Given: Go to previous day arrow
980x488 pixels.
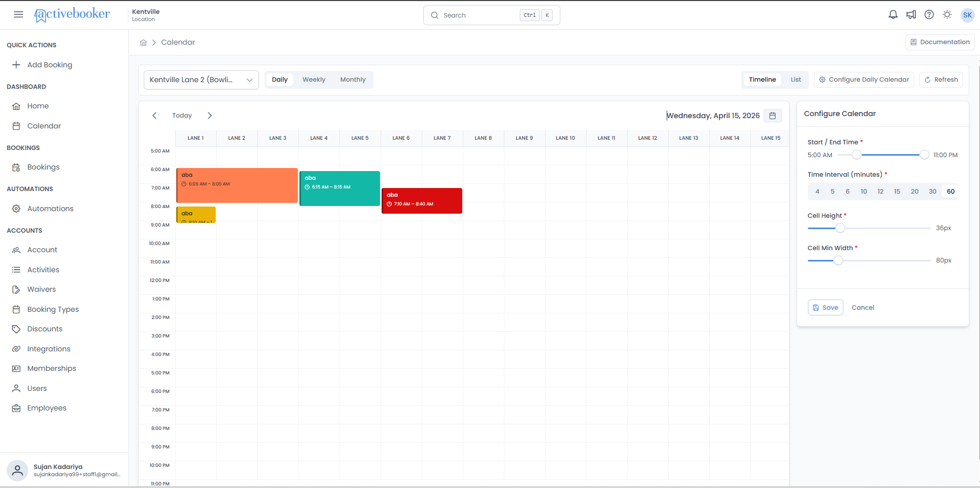Looking at the screenshot, I should 155,116.
